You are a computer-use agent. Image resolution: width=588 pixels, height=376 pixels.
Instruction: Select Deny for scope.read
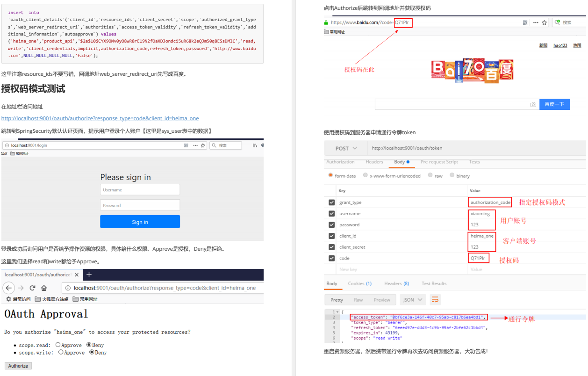coord(89,345)
